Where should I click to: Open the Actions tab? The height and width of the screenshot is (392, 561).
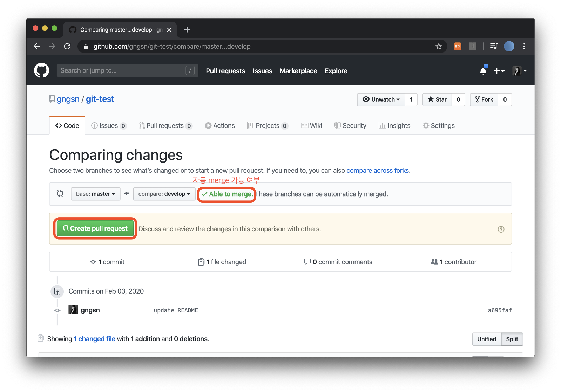tap(220, 125)
